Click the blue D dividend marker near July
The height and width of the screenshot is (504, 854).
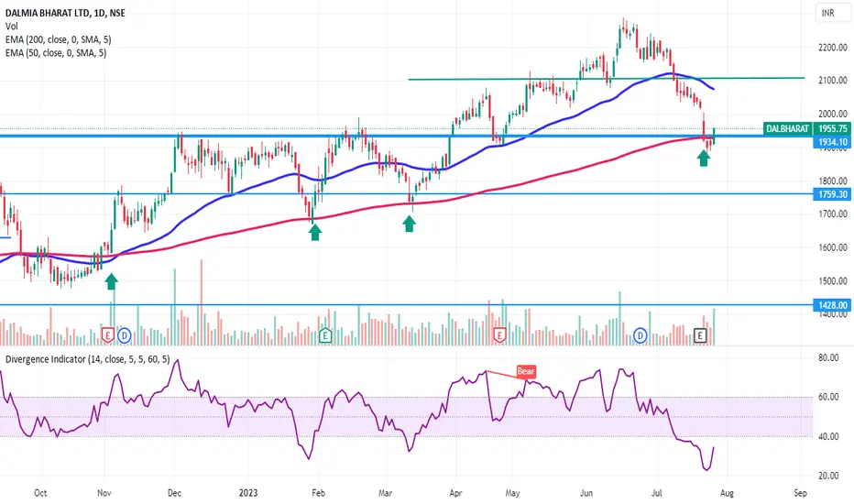click(640, 335)
